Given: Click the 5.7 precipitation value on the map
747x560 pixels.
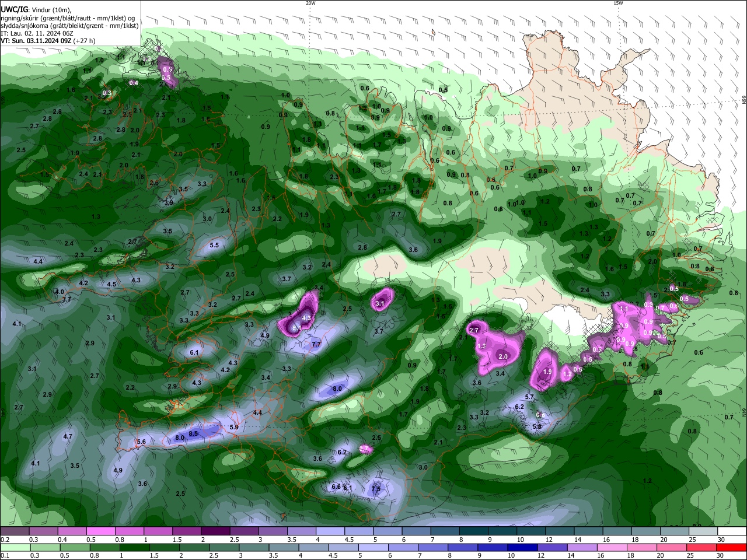Looking at the screenshot, I should point(530,397).
